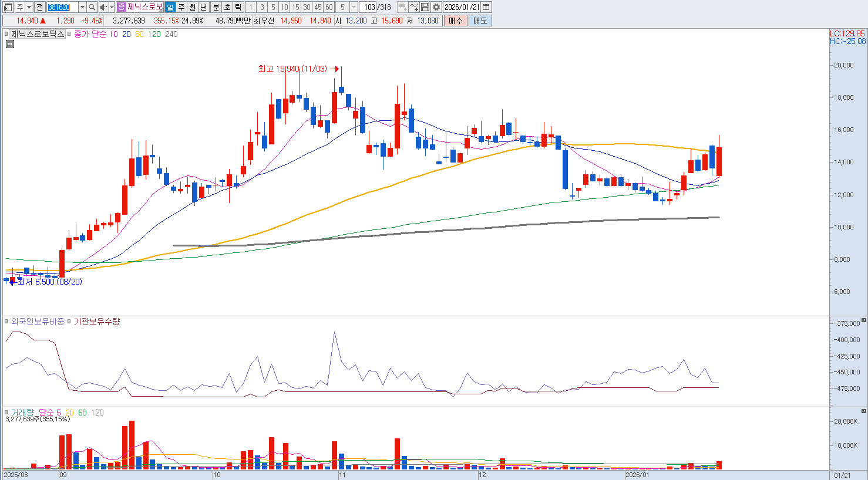Screen dimensions: 868x480
Task: Click the magnifier stock search icon
Action: pyautogui.click(x=92, y=7)
